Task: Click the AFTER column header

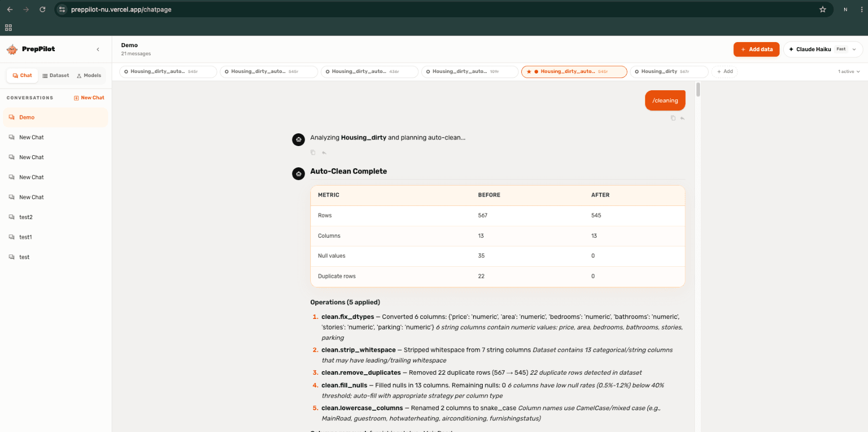Action: coord(600,195)
